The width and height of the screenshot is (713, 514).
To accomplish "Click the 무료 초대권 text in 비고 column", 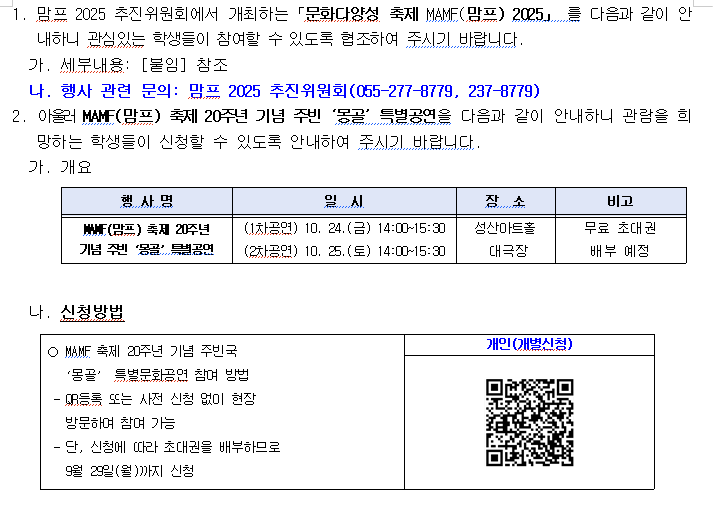I will point(620,228).
